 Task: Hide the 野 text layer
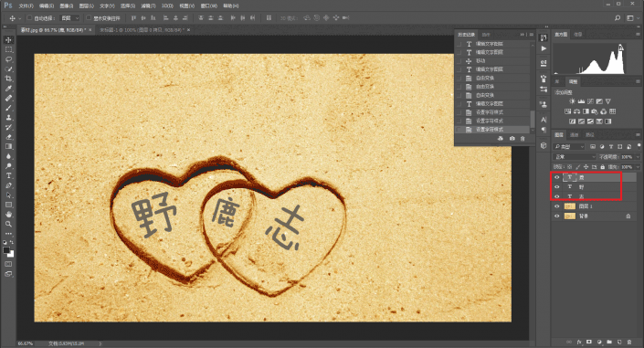(557, 187)
